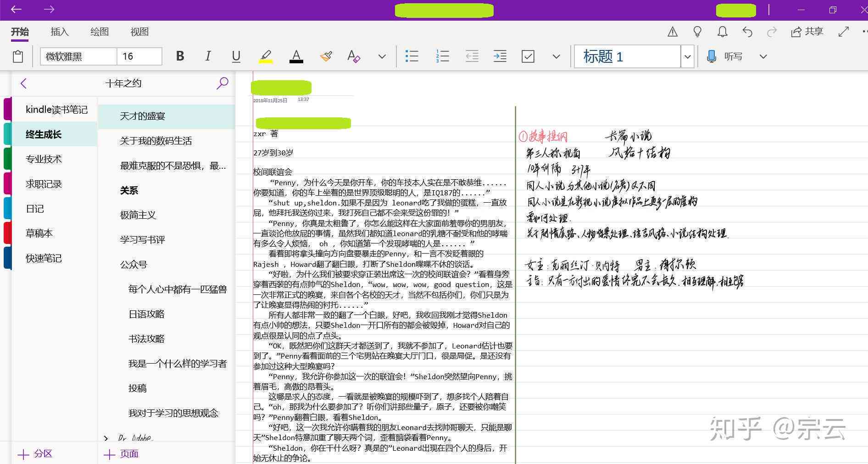Click the 共享 share button

pyautogui.click(x=807, y=32)
